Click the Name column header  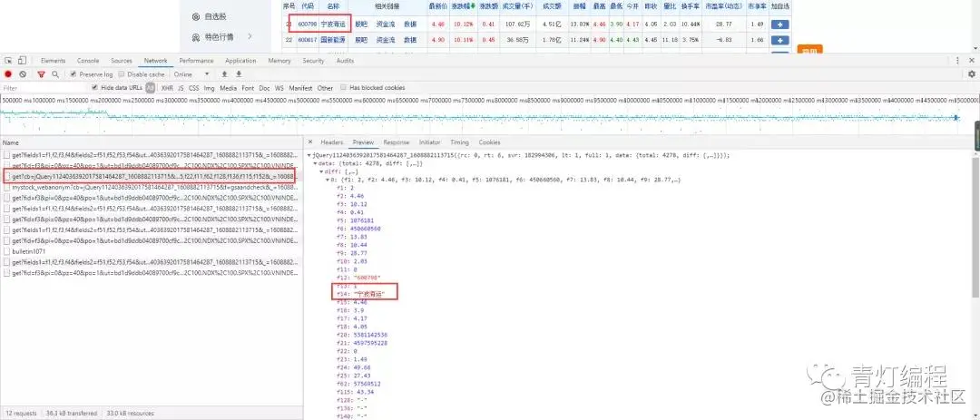[x=152, y=142]
